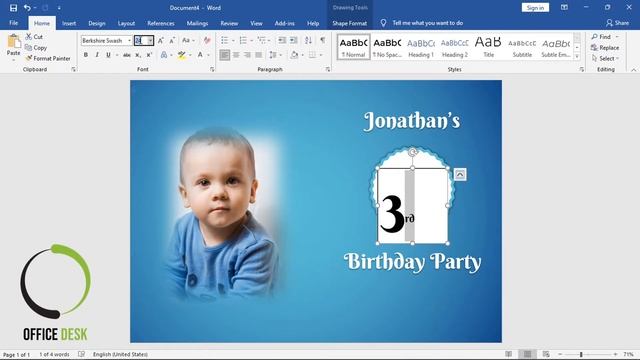Click the Copy icon in Clipboard group

29,47
